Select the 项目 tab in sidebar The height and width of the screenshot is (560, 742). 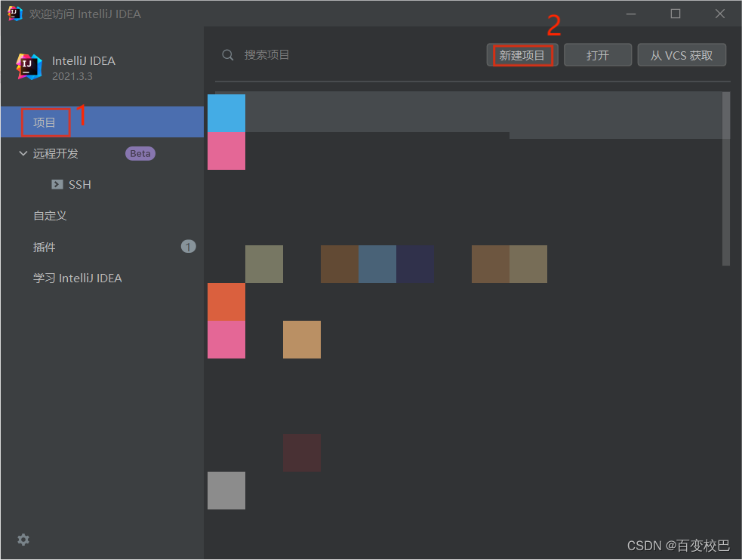(102, 122)
